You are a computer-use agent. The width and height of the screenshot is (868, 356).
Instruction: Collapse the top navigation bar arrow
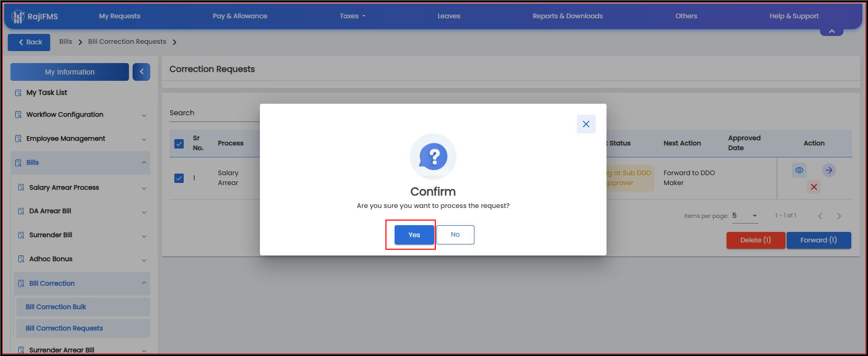pos(831,32)
